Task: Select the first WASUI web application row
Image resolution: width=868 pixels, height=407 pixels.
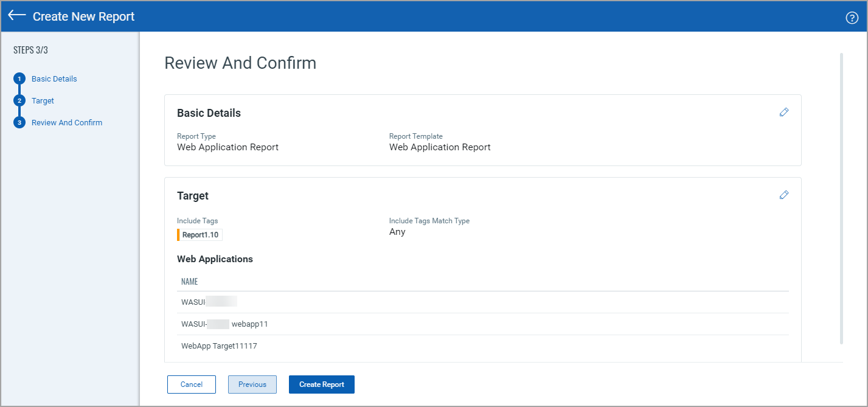Action: [x=208, y=301]
